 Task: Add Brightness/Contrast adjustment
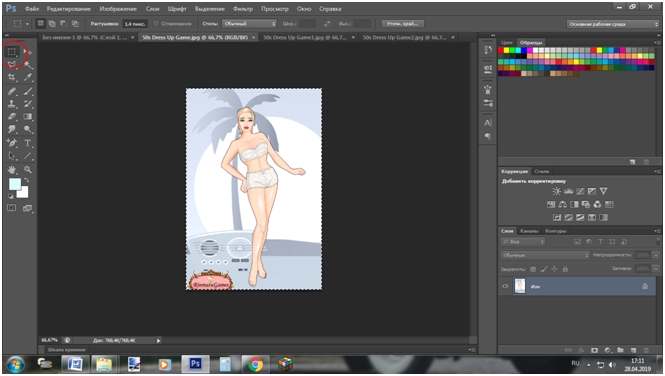point(556,191)
